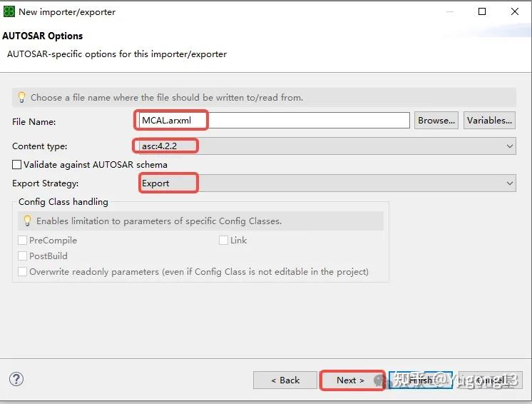Image resolution: width=532 pixels, height=404 pixels.
Task: Click the lightbulb icon in Config Class handling
Action: point(27,221)
